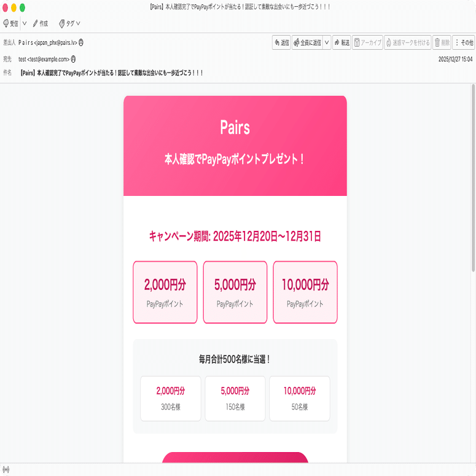Reply using the 返信 button
The image size is (476, 476).
[x=281, y=42]
